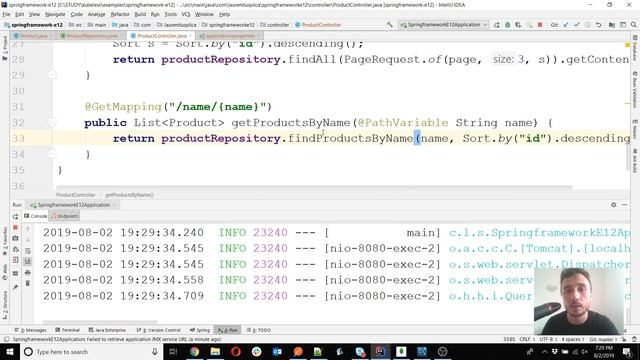The width and height of the screenshot is (640, 360).
Task: Open the Java Enterprise tool window
Action: [x=107, y=330]
